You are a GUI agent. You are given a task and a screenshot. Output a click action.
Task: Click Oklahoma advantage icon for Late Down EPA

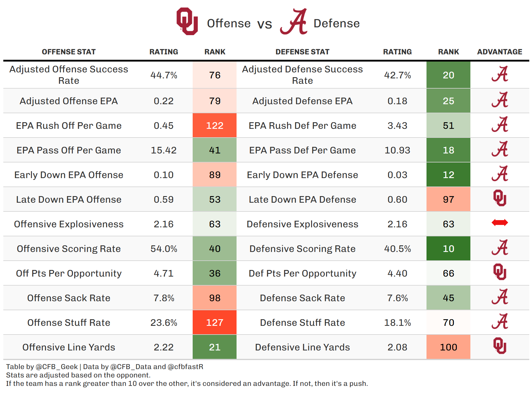point(500,198)
